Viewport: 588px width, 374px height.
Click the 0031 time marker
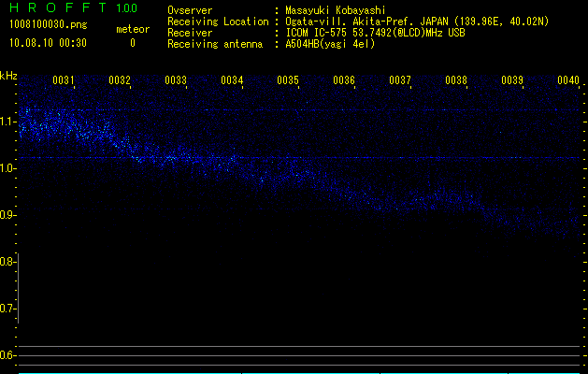click(x=63, y=80)
